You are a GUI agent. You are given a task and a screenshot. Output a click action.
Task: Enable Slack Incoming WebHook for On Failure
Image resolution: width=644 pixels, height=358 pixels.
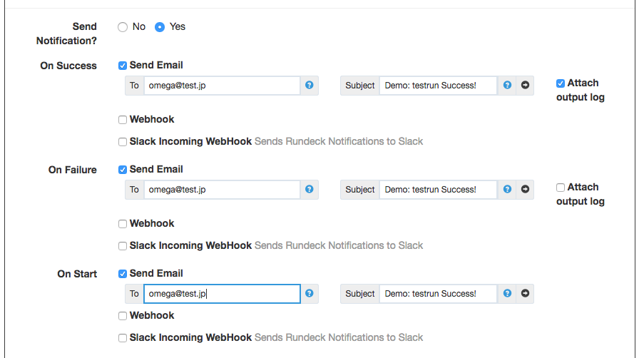coord(123,246)
